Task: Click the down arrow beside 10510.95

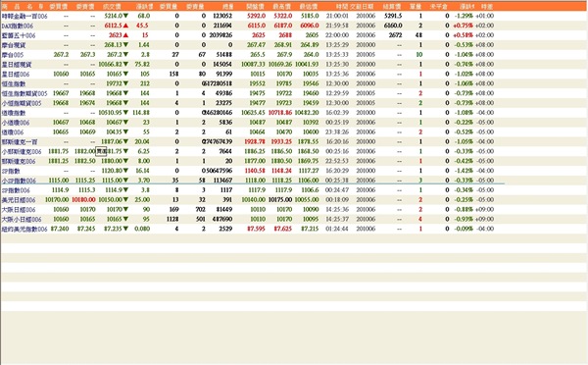Action: coord(125,113)
